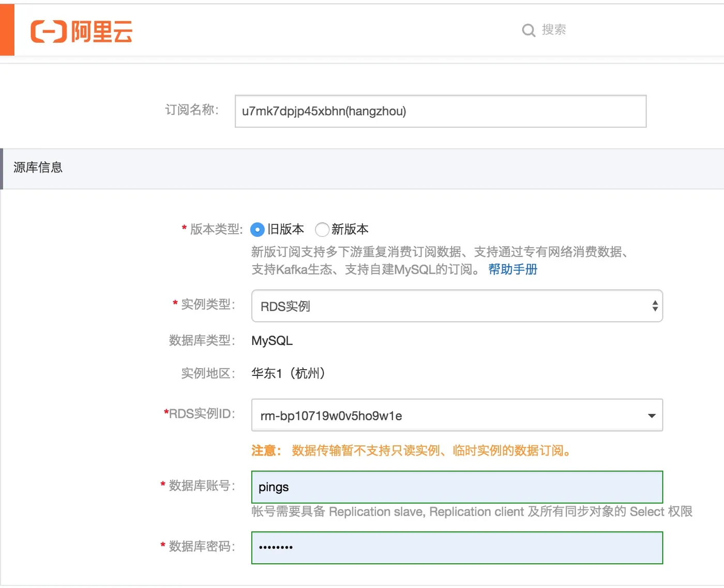This screenshot has height=588, width=724.
Task: Open the 实例类型 dropdown showing RDS实例
Action: click(x=450, y=306)
